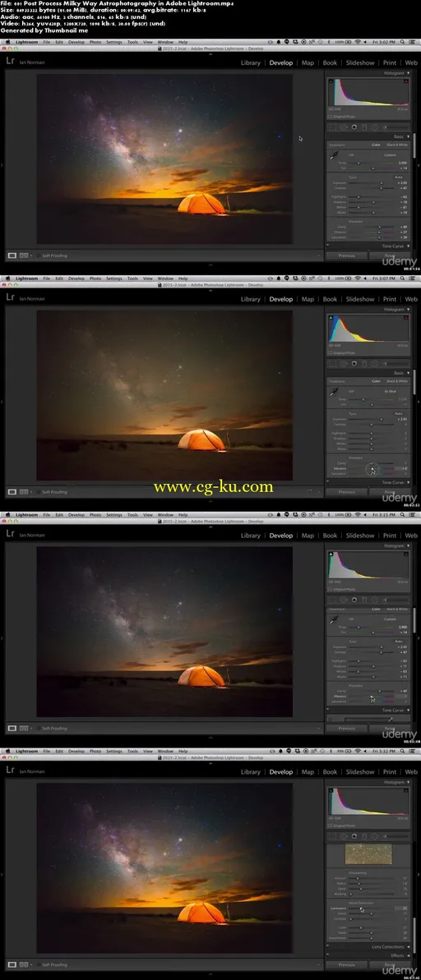Click the Previous button in 3:02 PM frame
Screen dimensions: 421x980
coord(346,255)
